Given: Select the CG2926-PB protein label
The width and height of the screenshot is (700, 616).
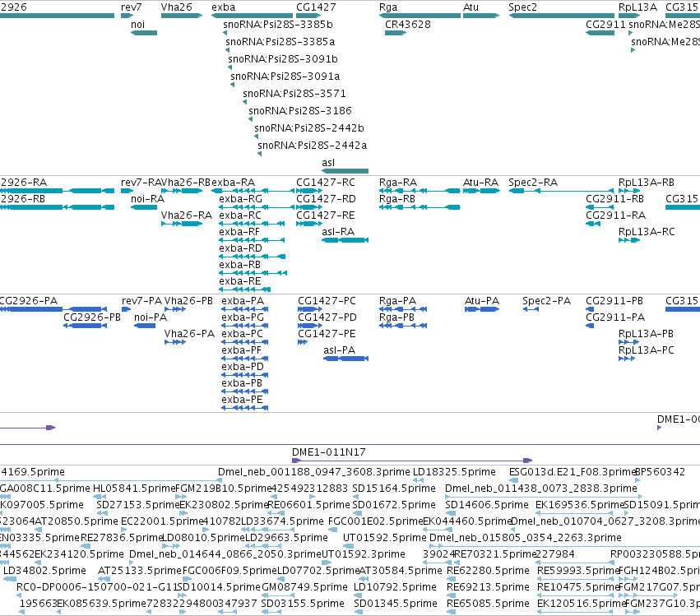Looking at the screenshot, I should coord(92,317).
